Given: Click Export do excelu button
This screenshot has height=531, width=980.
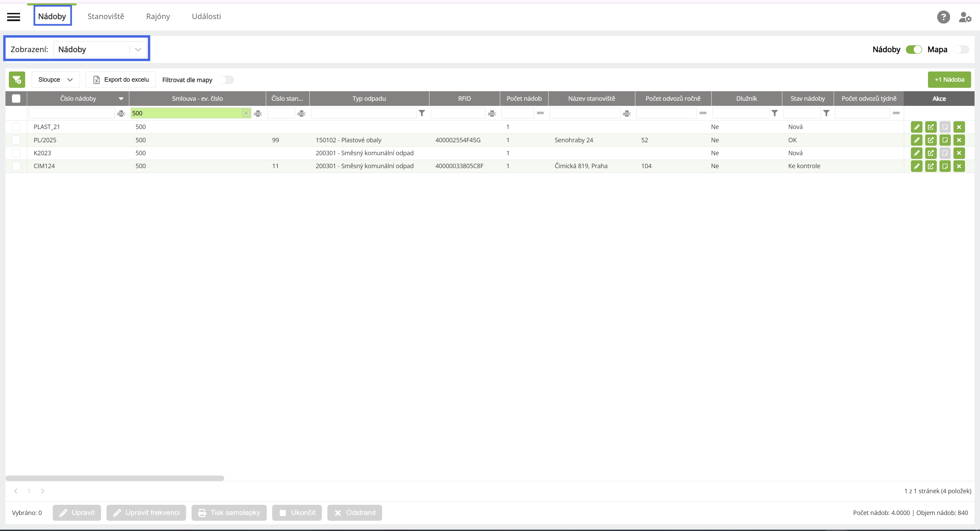Looking at the screenshot, I should pyautogui.click(x=121, y=80).
